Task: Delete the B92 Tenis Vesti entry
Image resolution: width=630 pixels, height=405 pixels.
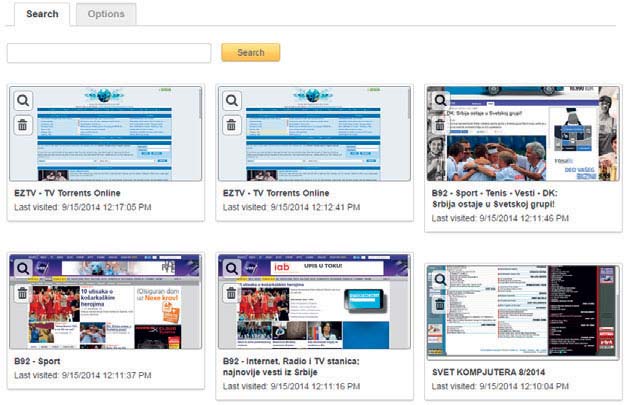Action: 440,125
